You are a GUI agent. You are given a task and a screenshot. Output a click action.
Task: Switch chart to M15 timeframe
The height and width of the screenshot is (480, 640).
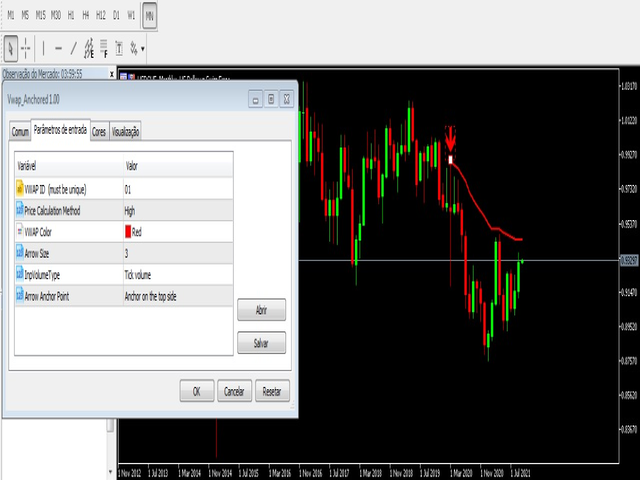pos(40,16)
